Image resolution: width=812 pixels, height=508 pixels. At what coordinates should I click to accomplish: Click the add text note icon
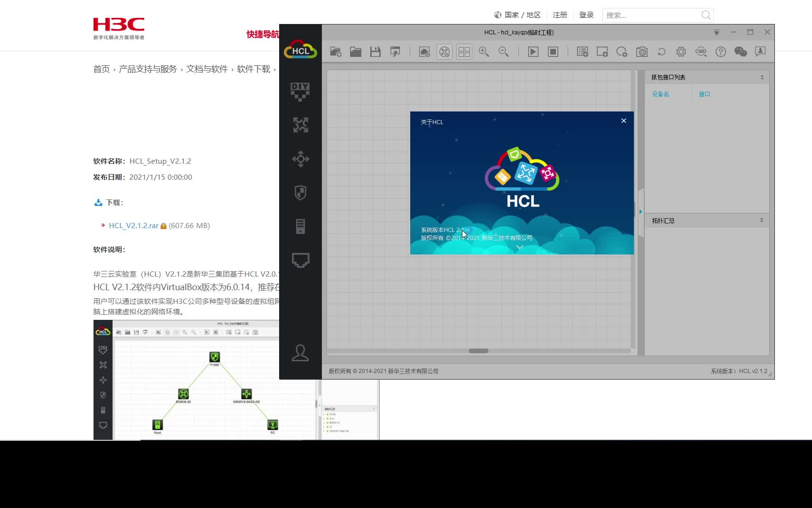click(x=583, y=52)
